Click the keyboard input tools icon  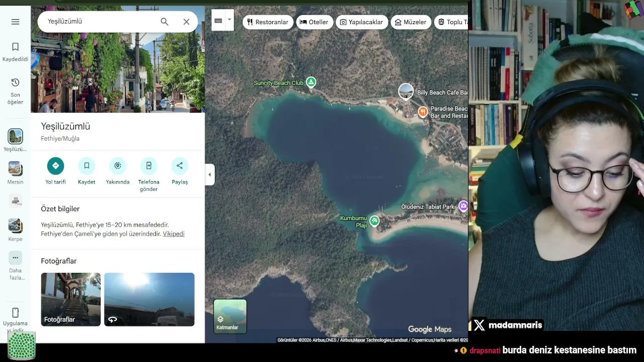point(218,21)
